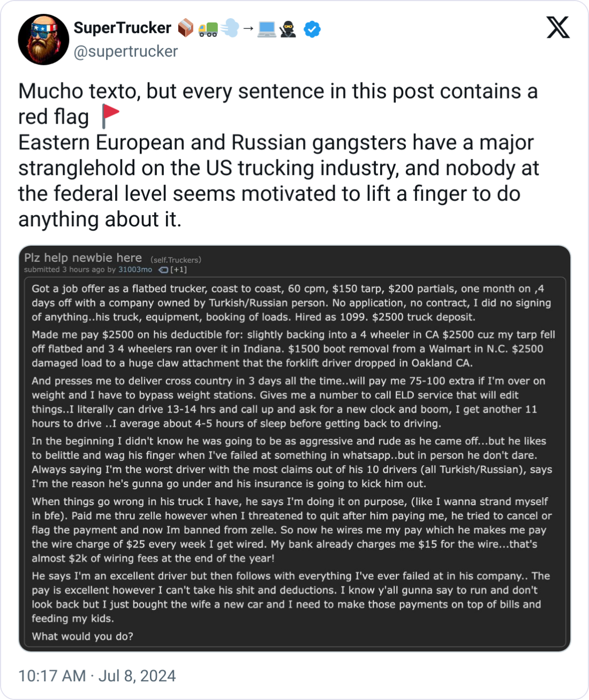Open the @supertrucker handle link
This screenshot has width=589, height=700.
(x=125, y=51)
